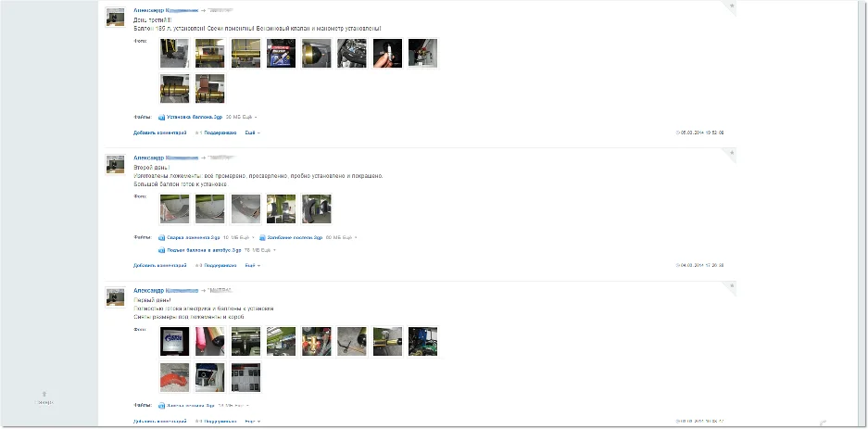Click the scroll-up arrow 'Наверх' in left sidebar
Viewport: 868px width, 429px height.
click(x=44, y=394)
